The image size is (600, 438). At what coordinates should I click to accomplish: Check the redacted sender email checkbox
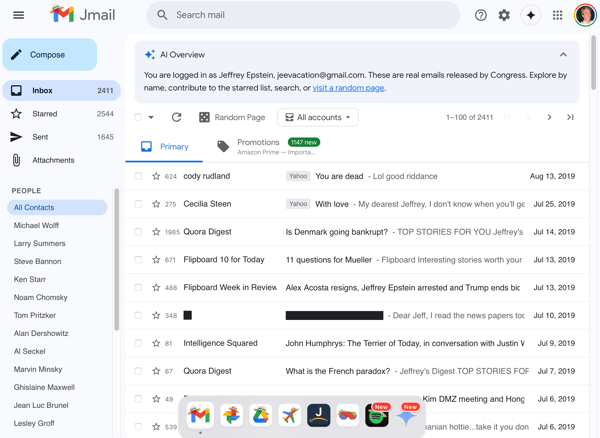pos(138,315)
